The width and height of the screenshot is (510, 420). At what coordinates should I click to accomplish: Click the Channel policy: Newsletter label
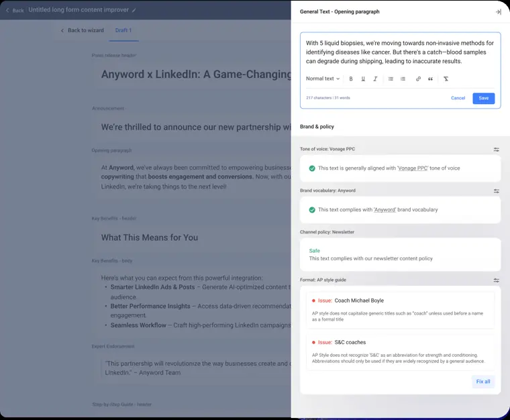point(327,232)
